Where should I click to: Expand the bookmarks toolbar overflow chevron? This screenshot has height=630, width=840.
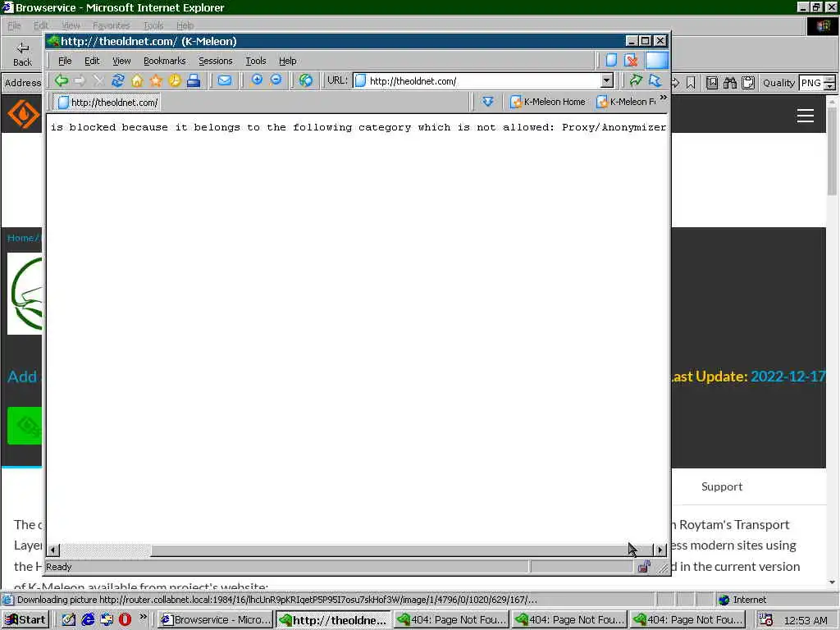click(x=663, y=98)
